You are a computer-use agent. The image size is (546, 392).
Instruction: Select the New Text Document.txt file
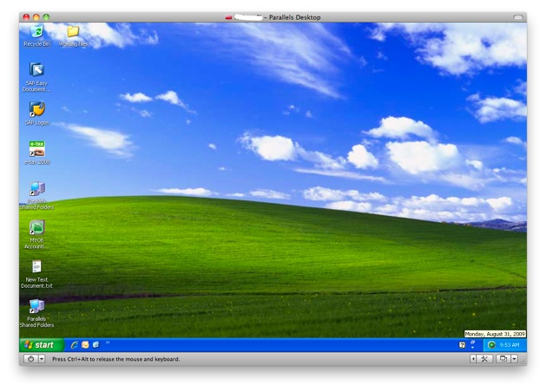pos(36,274)
